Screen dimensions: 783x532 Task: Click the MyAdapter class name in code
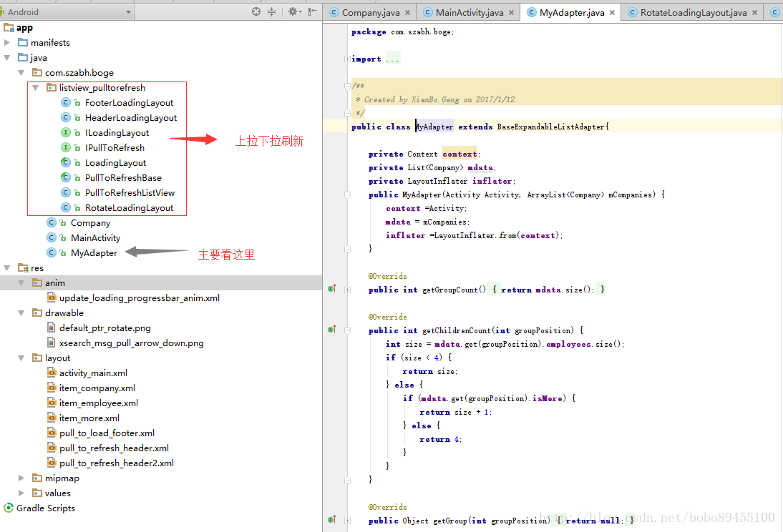pyautogui.click(x=434, y=127)
